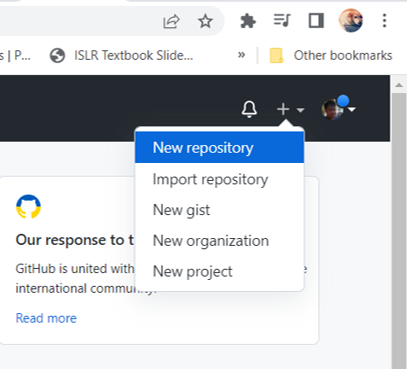Click the scrollbar up arrow
This screenshot has height=369, width=407.
point(399,85)
